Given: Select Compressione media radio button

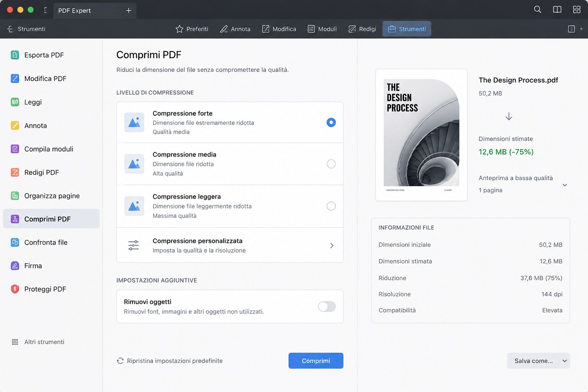Looking at the screenshot, I should tap(331, 164).
